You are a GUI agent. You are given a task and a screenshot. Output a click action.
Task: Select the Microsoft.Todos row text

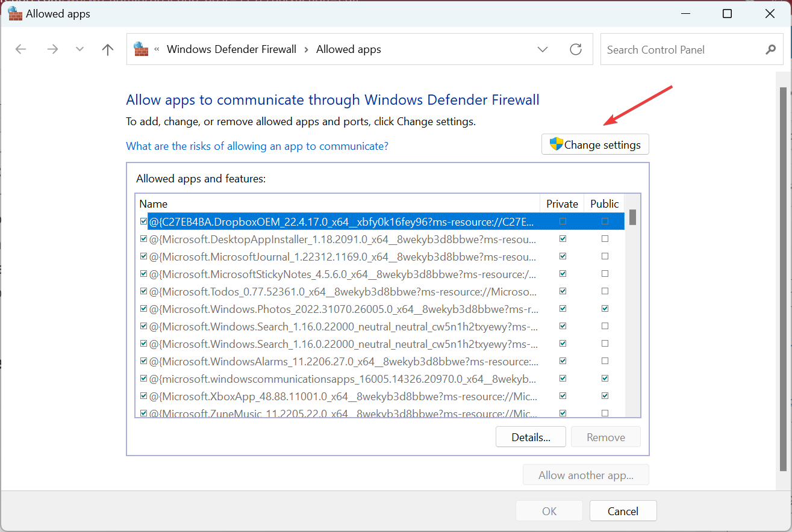click(x=343, y=292)
